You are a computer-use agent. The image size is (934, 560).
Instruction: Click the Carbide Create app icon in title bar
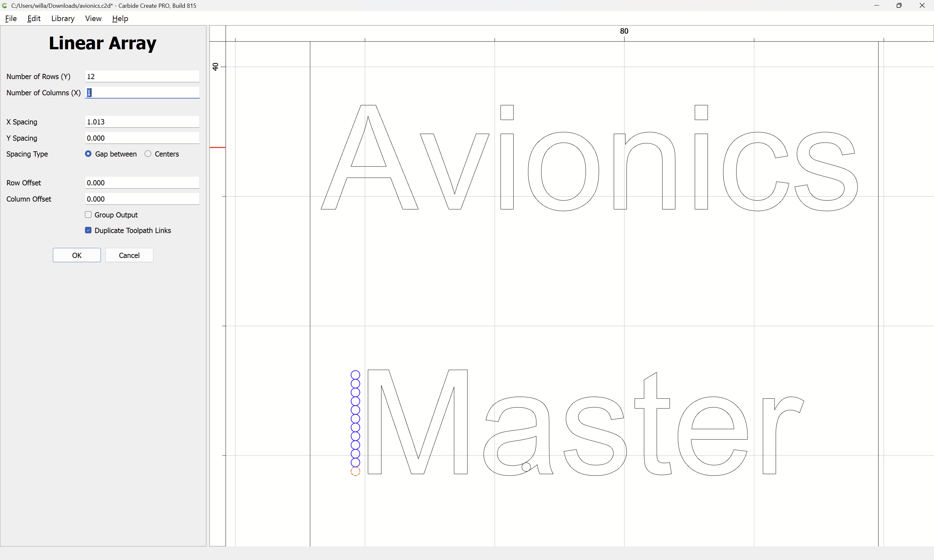[5, 6]
